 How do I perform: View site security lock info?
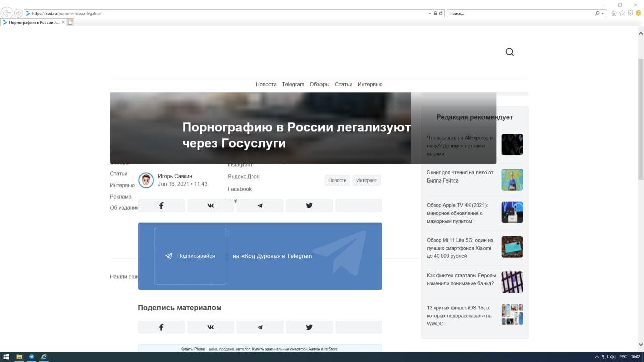click(435, 13)
